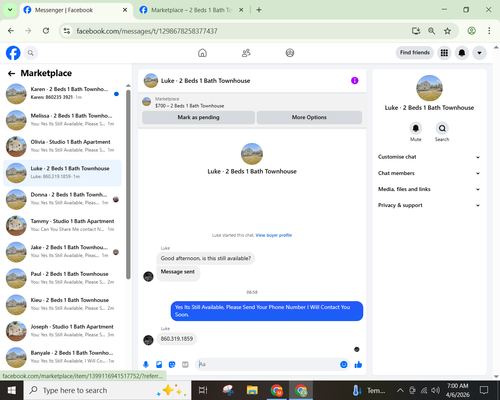Image resolution: width=500 pixels, height=400 pixels.
Task: Go to the Home feed icon
Action: 202,53
